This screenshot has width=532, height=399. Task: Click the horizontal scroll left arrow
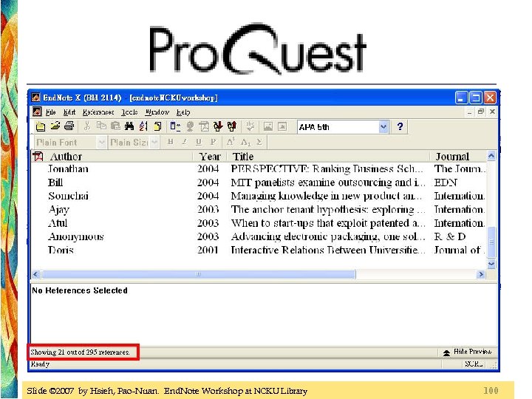pos(36,274)
